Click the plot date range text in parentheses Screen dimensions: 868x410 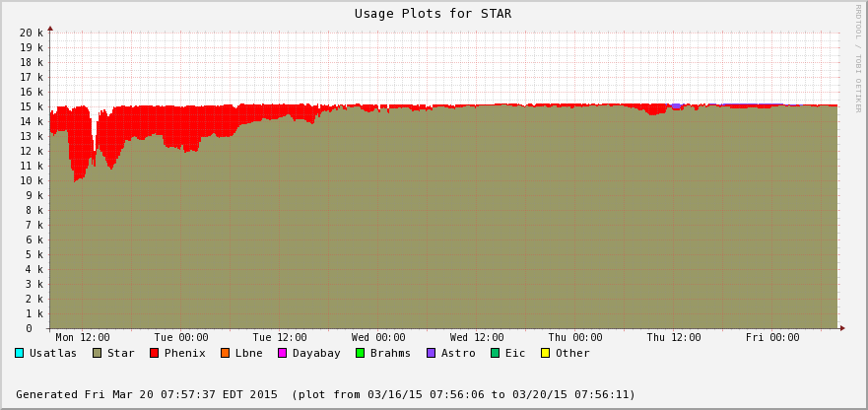464,394
